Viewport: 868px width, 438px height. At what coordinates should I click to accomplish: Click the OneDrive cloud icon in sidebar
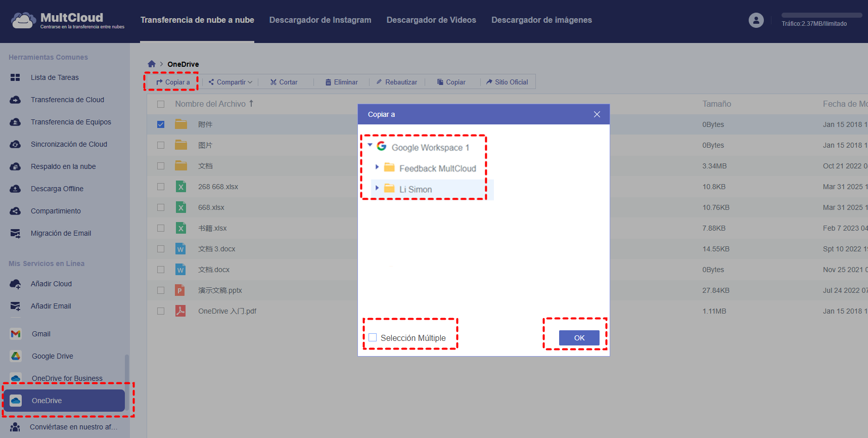[x=16, y=401]
